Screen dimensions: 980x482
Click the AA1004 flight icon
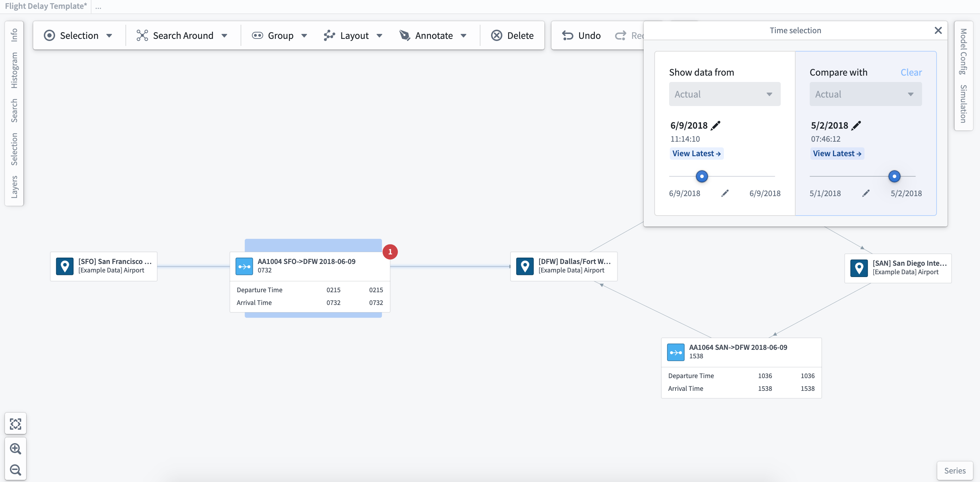244,266
